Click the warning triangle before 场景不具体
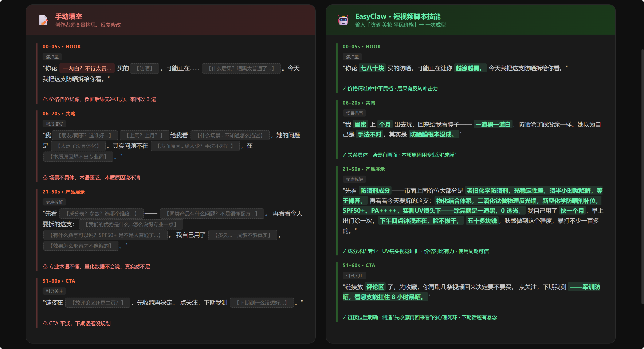The width and height of the screenshot is (644, 349). pyautogui.click(x=45, y=177)
